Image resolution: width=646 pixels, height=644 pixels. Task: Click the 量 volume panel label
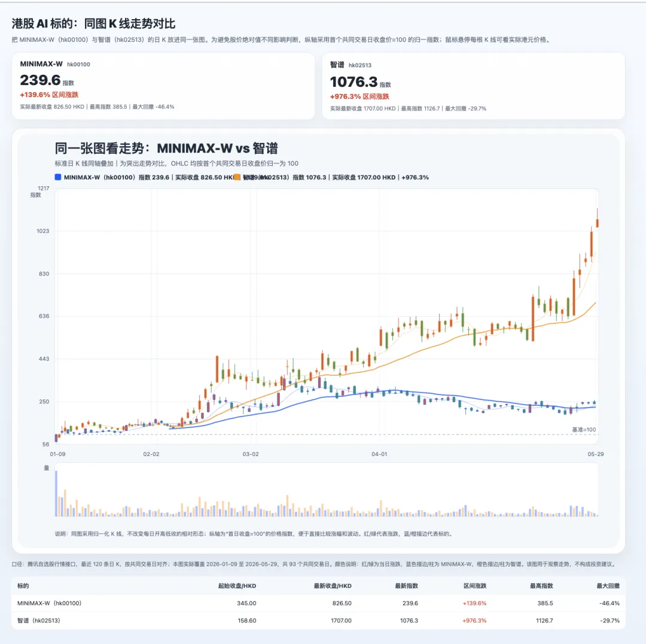pyautogui.click(x=47, y=468)
